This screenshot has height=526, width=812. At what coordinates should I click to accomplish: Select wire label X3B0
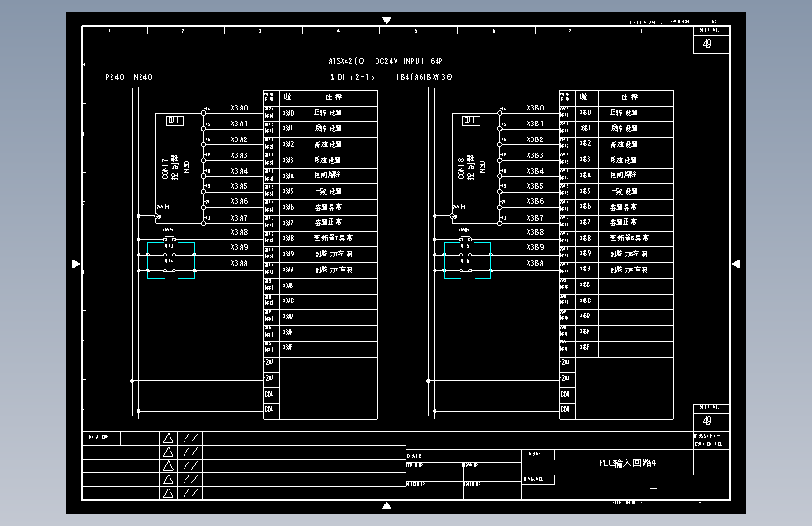coord(536,108)
